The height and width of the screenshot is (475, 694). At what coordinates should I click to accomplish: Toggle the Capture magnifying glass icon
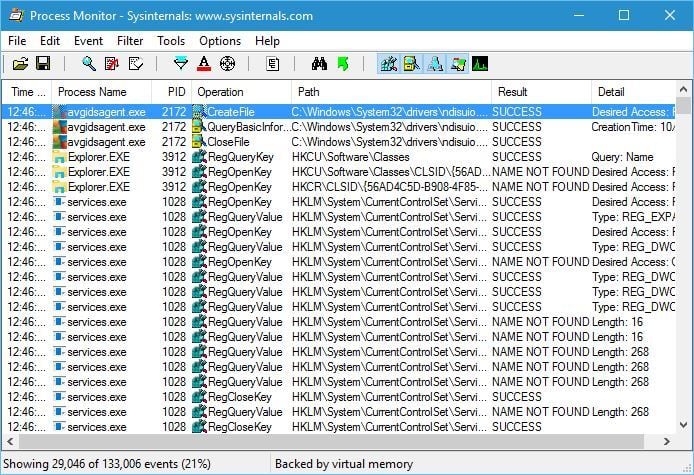[x=89, y=64]
